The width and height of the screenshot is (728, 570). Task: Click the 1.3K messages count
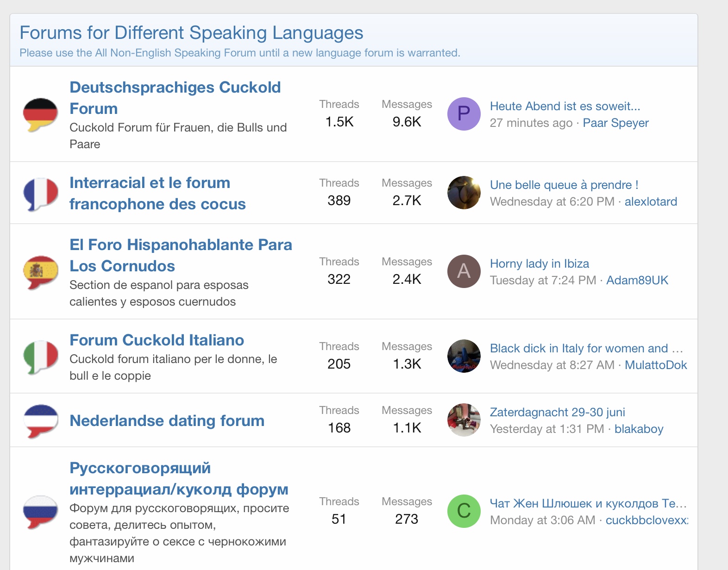coord(407,364)
